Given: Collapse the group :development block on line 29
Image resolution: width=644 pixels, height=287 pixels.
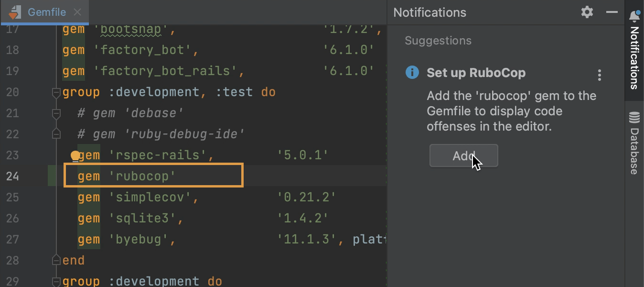Looking at the screenshot, I should tap(56, 281).
